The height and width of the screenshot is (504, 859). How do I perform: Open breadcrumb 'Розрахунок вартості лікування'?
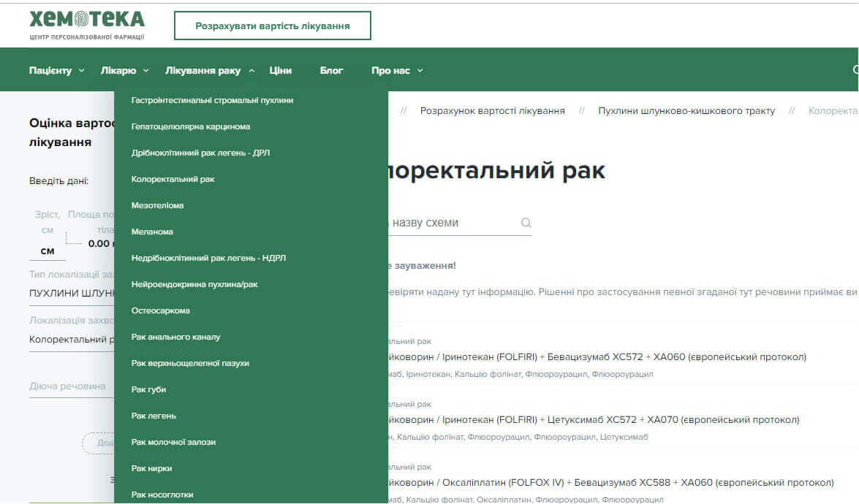(493, 110)
